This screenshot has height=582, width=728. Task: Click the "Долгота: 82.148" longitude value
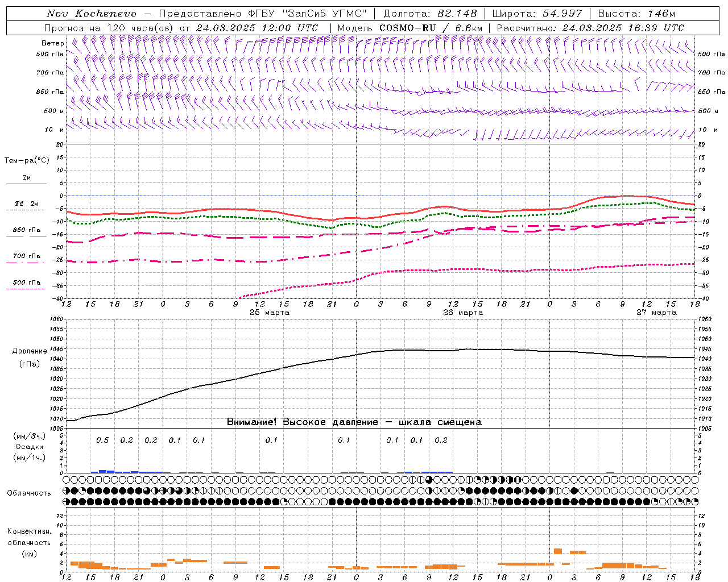point(430,14)
